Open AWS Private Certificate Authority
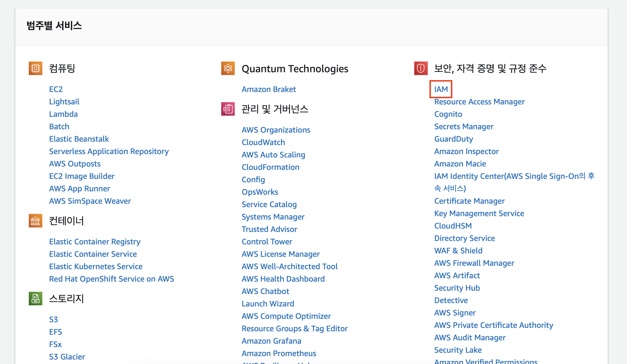The image size is (627, 364). (494, 325)
